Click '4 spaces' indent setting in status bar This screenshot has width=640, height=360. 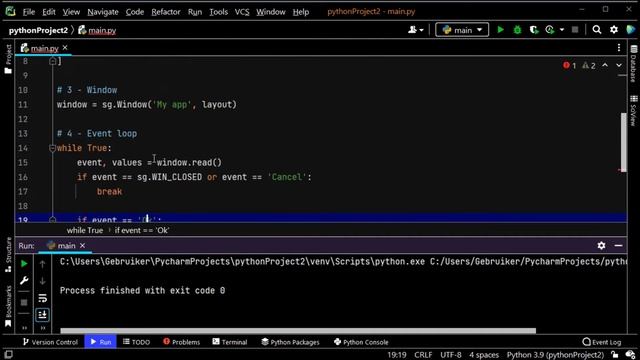pos(484,355)
